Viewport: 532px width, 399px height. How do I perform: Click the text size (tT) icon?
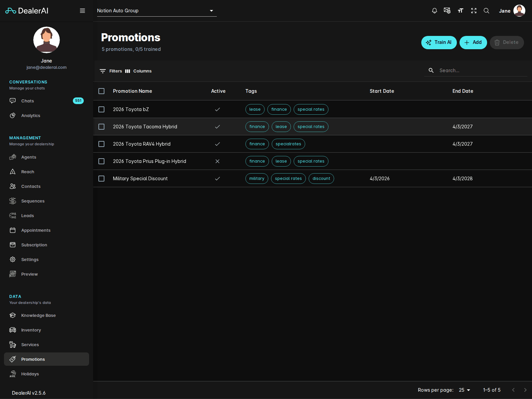click(461, 11)
